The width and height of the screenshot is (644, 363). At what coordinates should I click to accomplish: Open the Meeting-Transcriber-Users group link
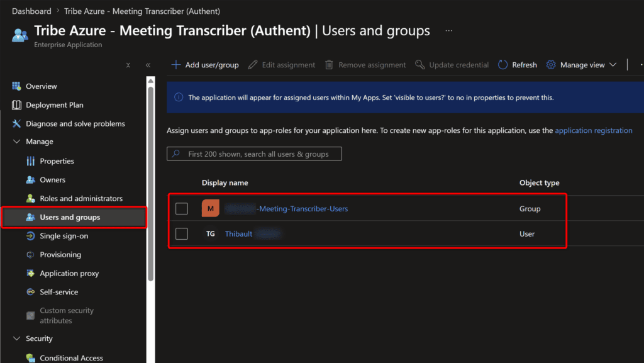tap(286, 209)
